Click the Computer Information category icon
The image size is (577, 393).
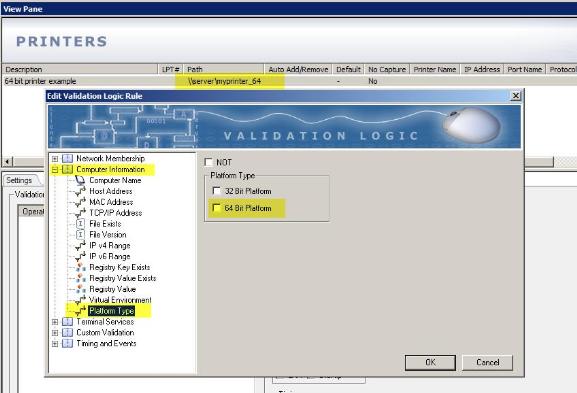67,169
